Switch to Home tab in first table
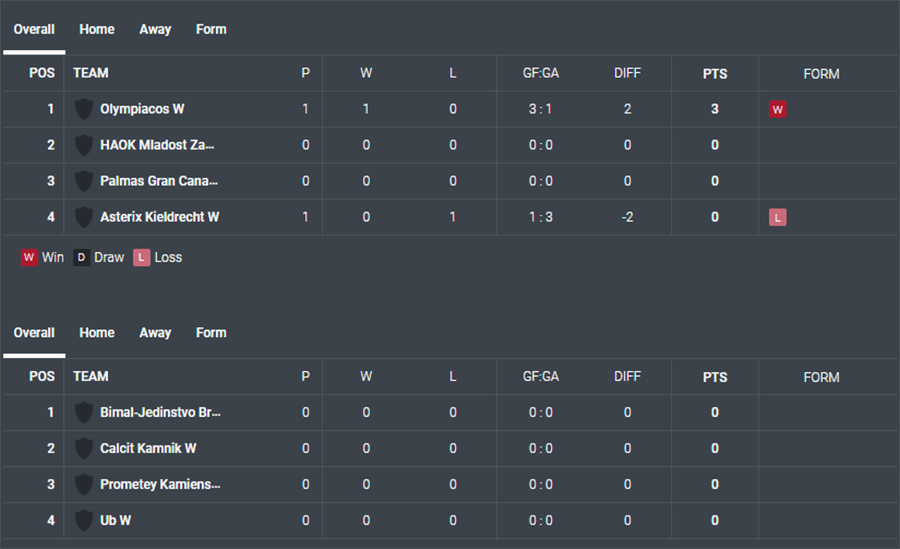Image resolution: width=900 pixels, height=549 pixels. tap(97, 29)
